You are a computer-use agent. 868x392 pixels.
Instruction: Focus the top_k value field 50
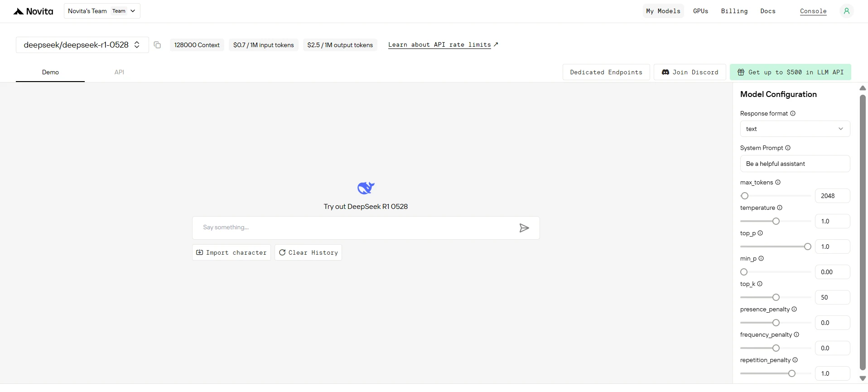(833, 297)
